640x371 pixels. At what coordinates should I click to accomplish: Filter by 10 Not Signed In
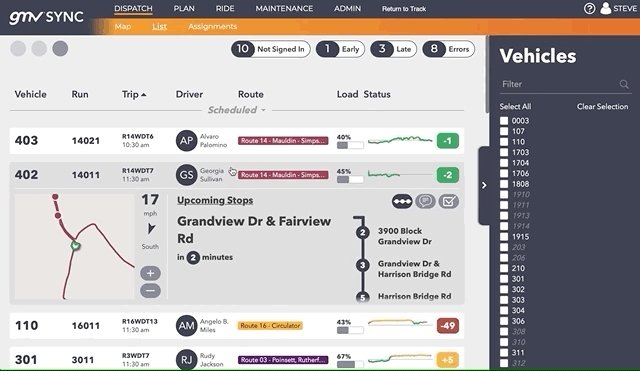(x=271, y=49)
